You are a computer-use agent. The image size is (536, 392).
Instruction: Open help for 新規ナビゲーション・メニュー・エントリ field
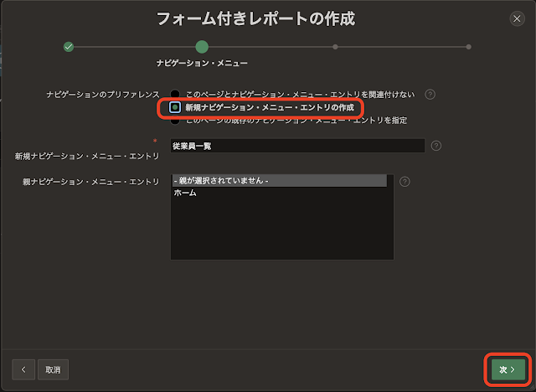coord(435,146)
